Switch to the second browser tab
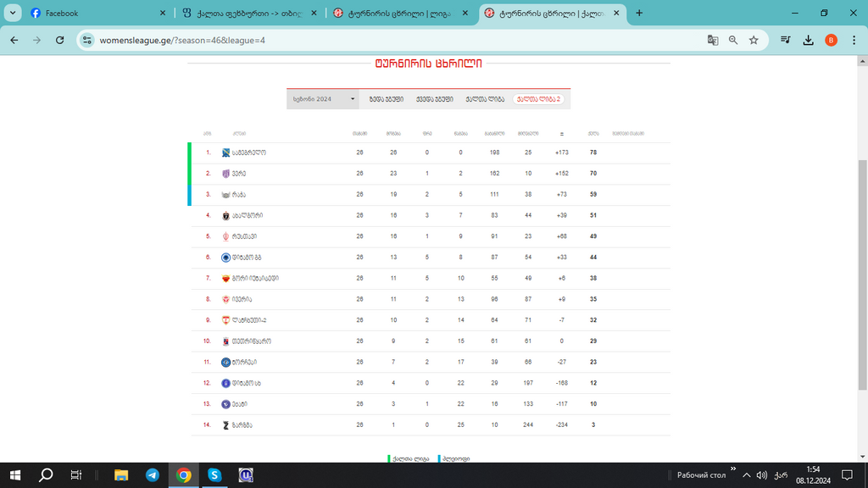The image size is (868, 488). (248, 13)
